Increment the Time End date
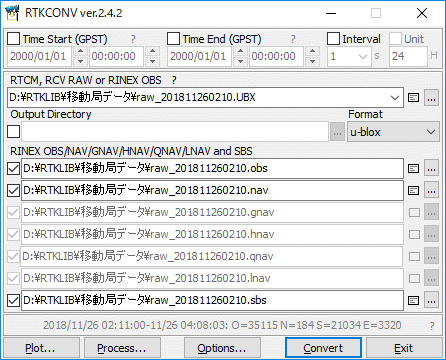Viewport: 446px width, 360px height. click(x=240, y=51)
